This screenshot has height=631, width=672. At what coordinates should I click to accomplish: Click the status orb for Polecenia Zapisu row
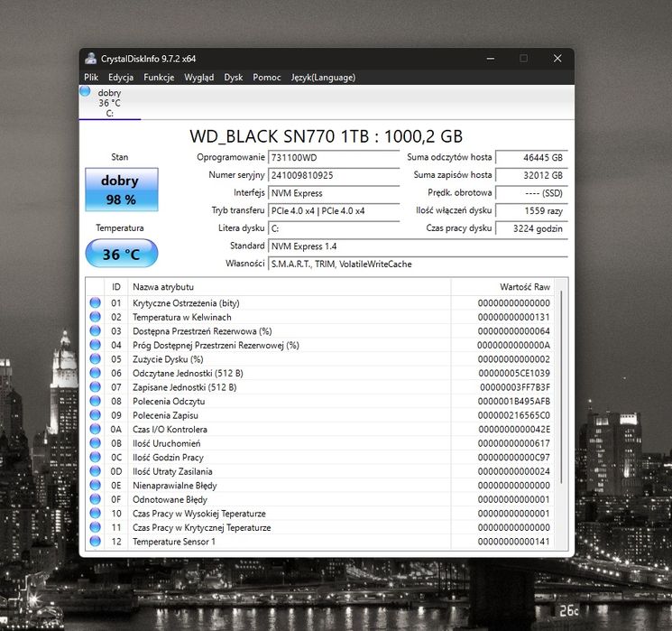point(95,415)
